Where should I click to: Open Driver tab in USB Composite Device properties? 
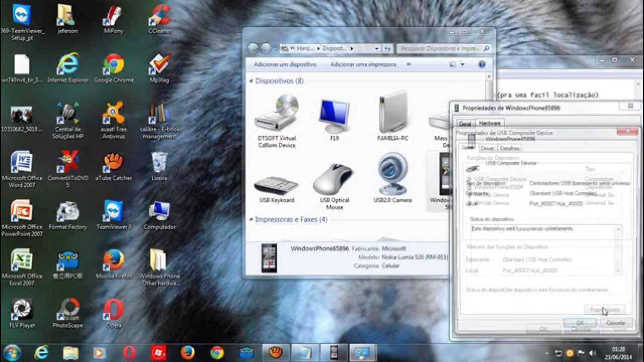487,148
